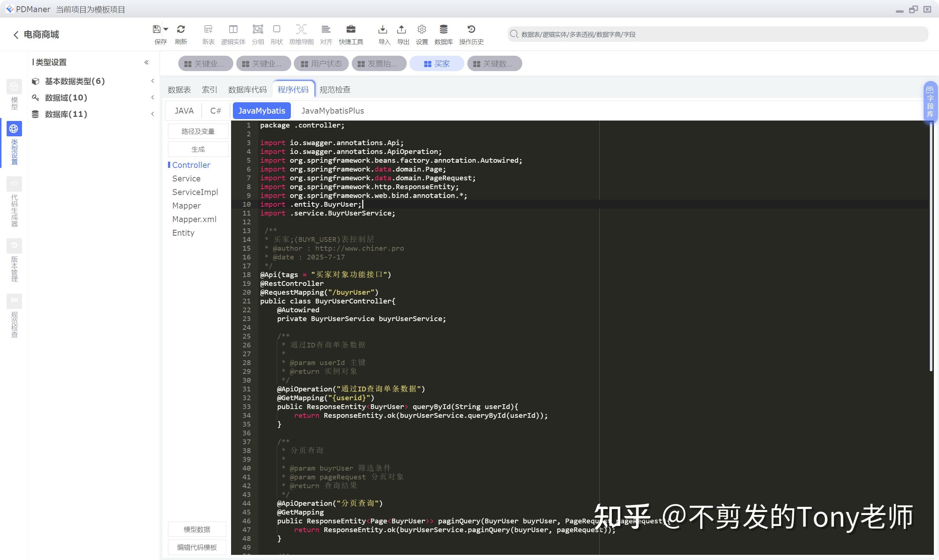Open the 思维导图 mind map tool

pyautogui.click(x=301, y=34)
